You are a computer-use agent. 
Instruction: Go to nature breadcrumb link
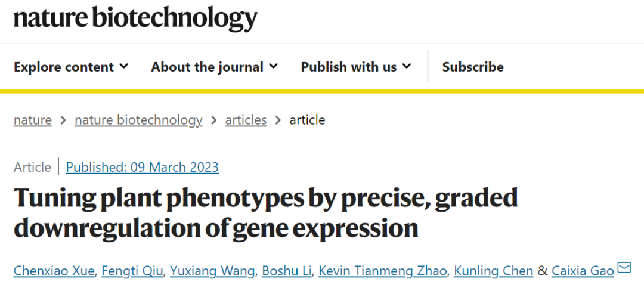point(33,120)
